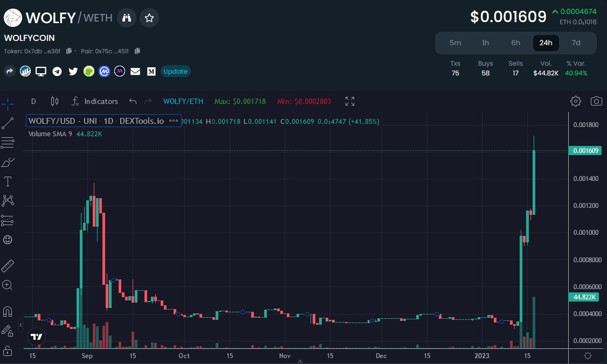The width and height of the screenshot is (607, 364).
Task: Select the 7d timeframe tab
Action: [x=576, y=43]
